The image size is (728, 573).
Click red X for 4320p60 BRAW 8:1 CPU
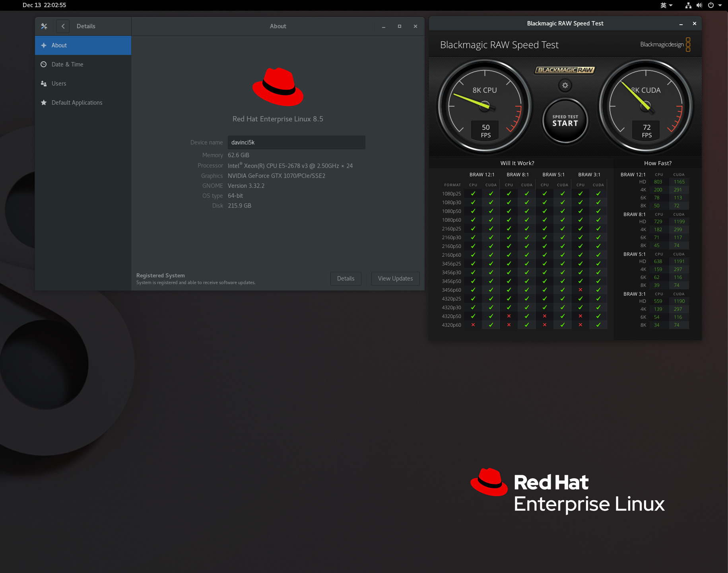[x=509, y=325]
